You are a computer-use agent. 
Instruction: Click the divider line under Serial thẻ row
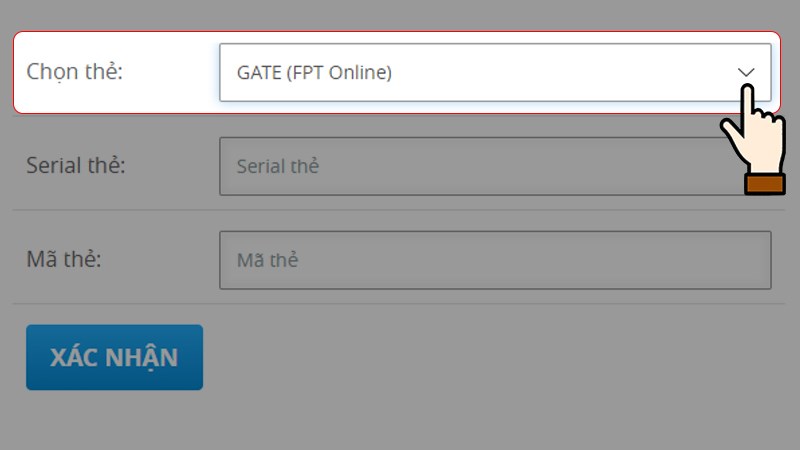pyautogui.click(x=399, y=210)
